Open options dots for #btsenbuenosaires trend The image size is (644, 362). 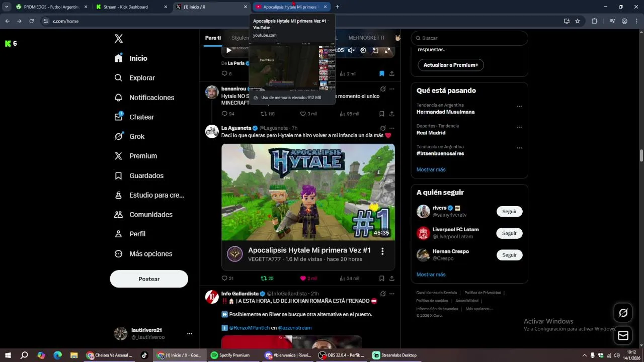click(519, 148)
